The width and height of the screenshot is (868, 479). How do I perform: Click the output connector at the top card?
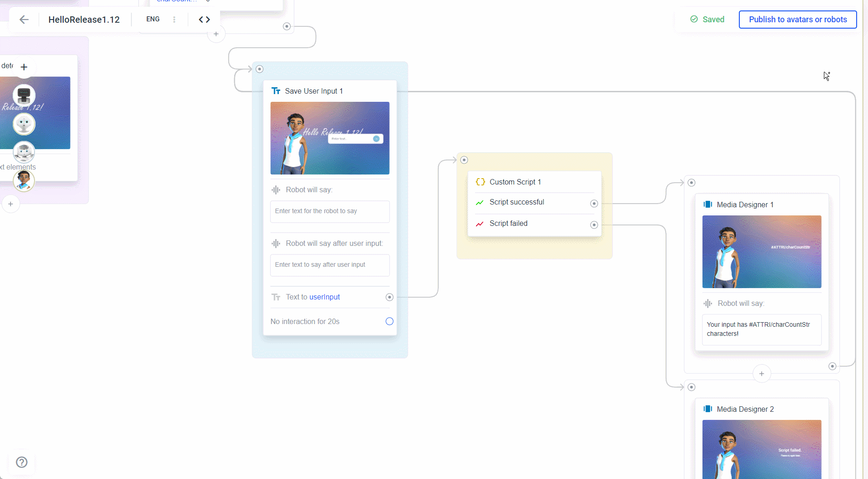coord(286,26)
